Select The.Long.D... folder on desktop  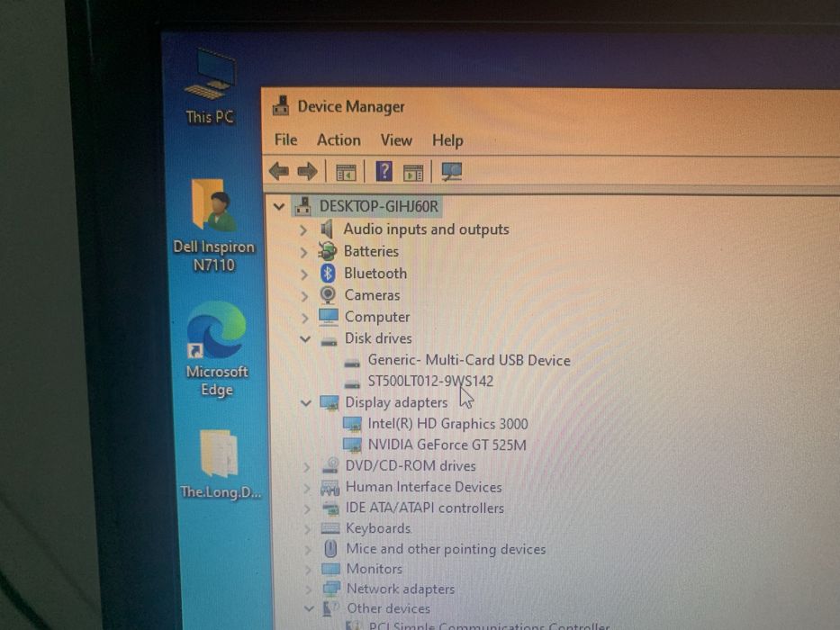click(x=221, y=463)
